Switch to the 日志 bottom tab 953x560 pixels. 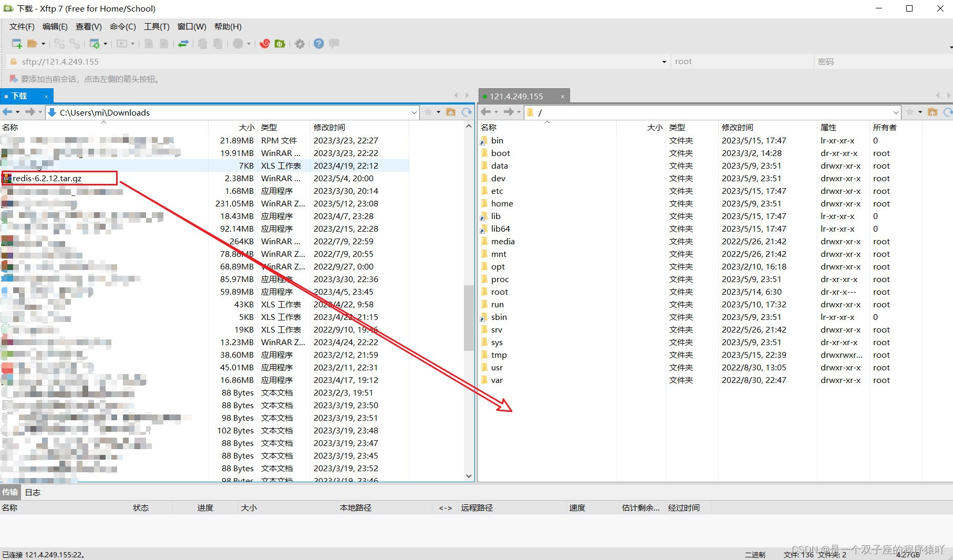(33, 492)
